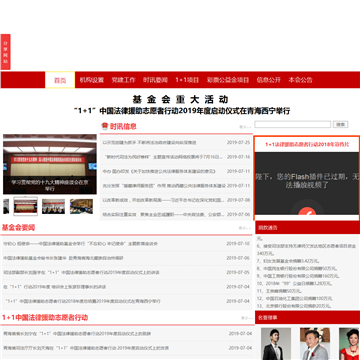The width and height of the screenshot is (360, 360).
Task: Click donation item 10 about 2018年"99"公益日
Action: click(294, 283)
